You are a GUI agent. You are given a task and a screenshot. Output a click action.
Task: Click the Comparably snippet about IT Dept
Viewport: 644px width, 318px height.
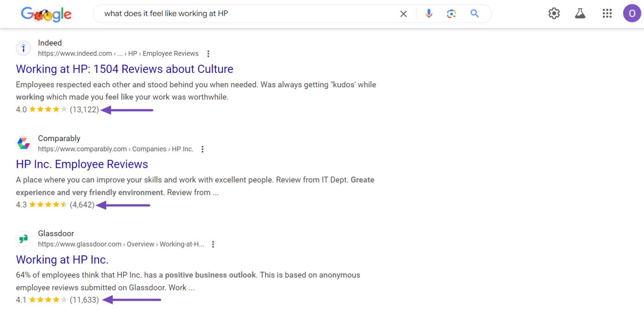pyautogui.click(x=195, y=186)
